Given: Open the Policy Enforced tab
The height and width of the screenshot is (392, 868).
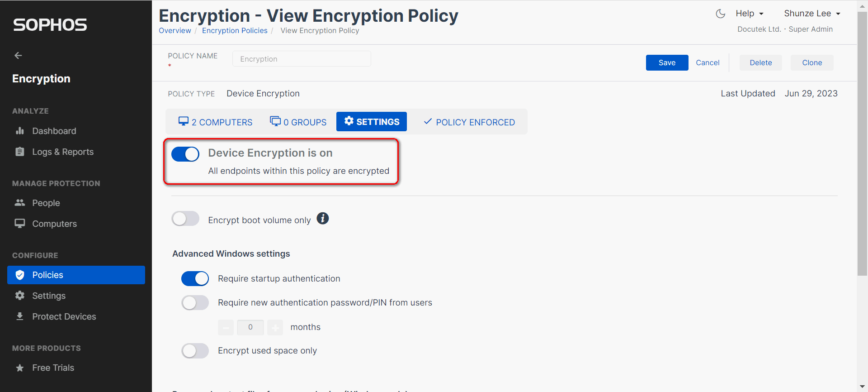Looking at the screenshot, I should coord(469,122).
